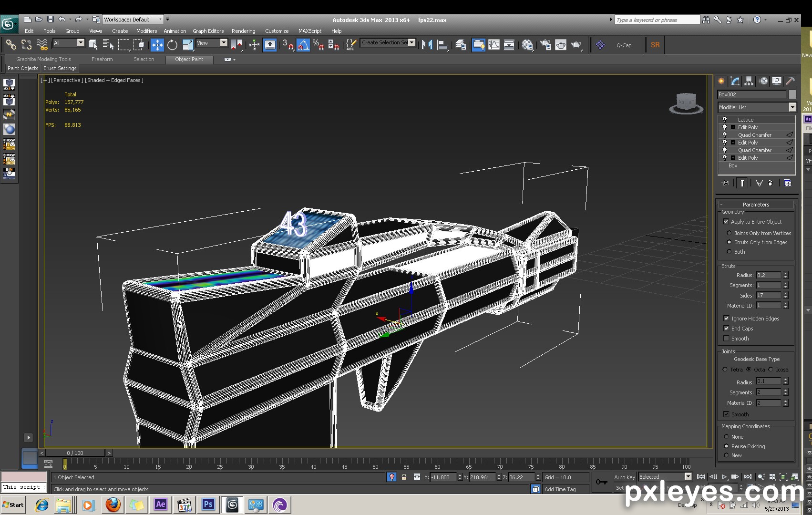Choose the Rectangular Selection Region tool
The width and height of the screenshot is (812, 515).
[123, 45]
